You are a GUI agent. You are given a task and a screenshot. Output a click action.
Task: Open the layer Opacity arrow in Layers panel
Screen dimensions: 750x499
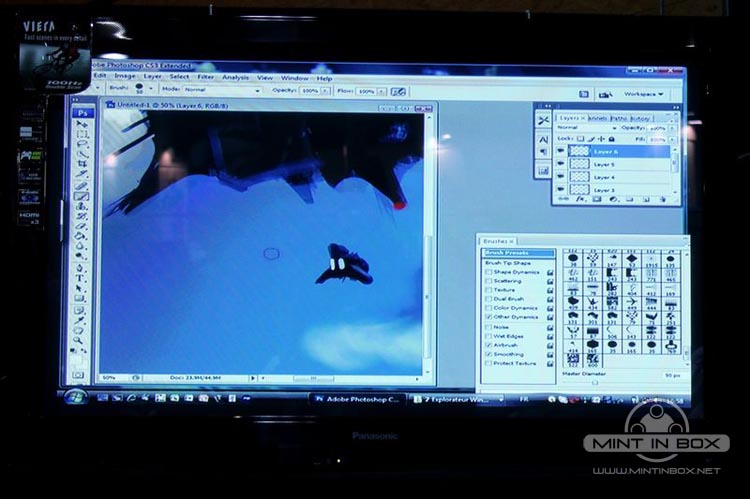tap(672, 128)
